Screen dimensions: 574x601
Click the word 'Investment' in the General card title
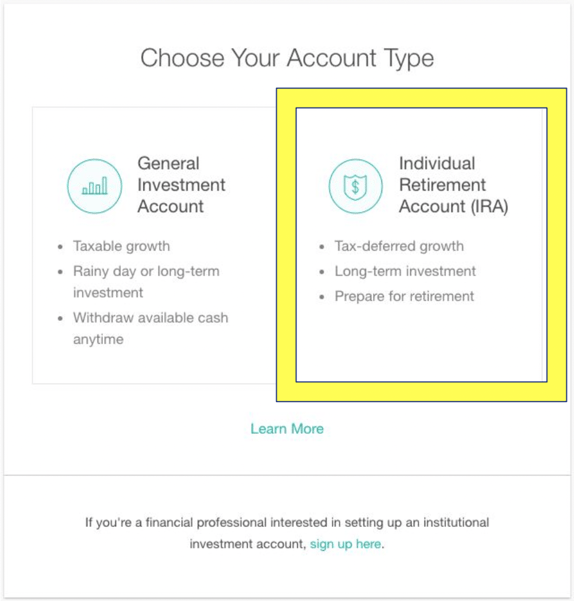click(x=181, y=185)
